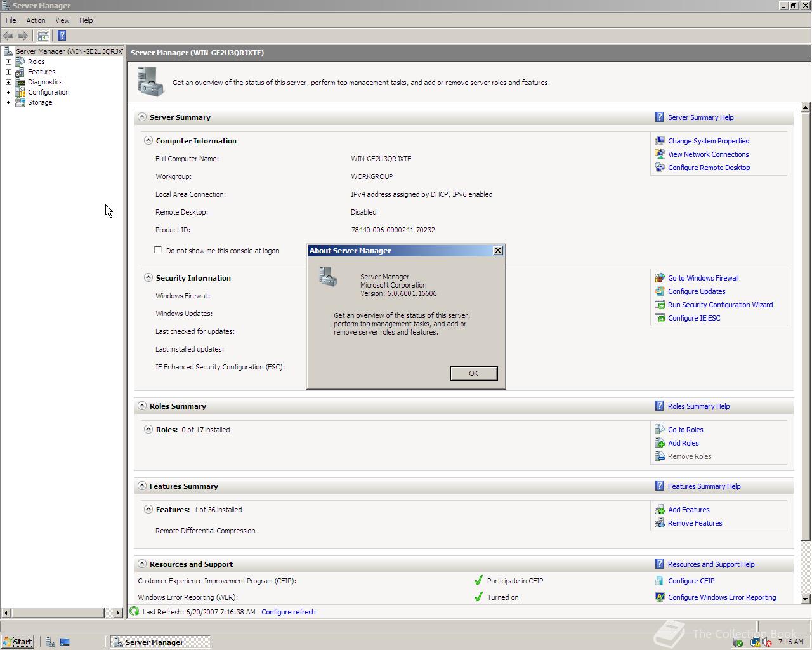Enable 'Do not show me this console at logon'
812x650 pixels.
coord(158,250)
